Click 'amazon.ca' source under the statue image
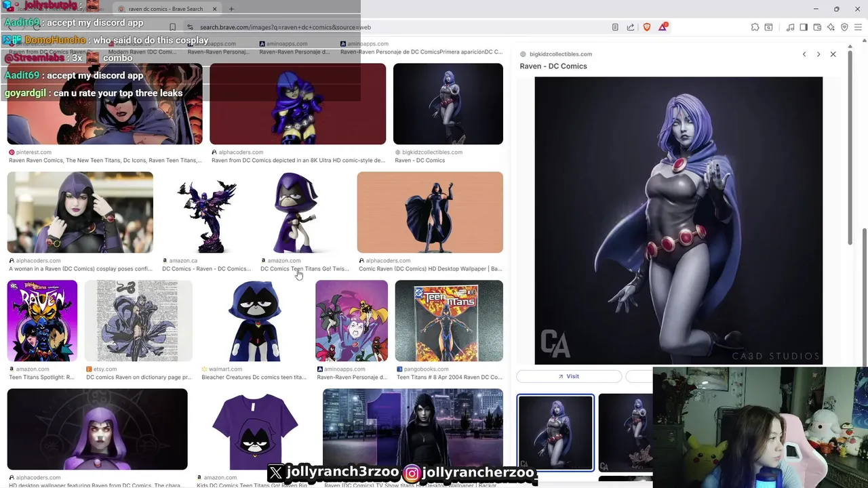The height and width of the screenshot is (488, 868). click(x=183, y=261)
